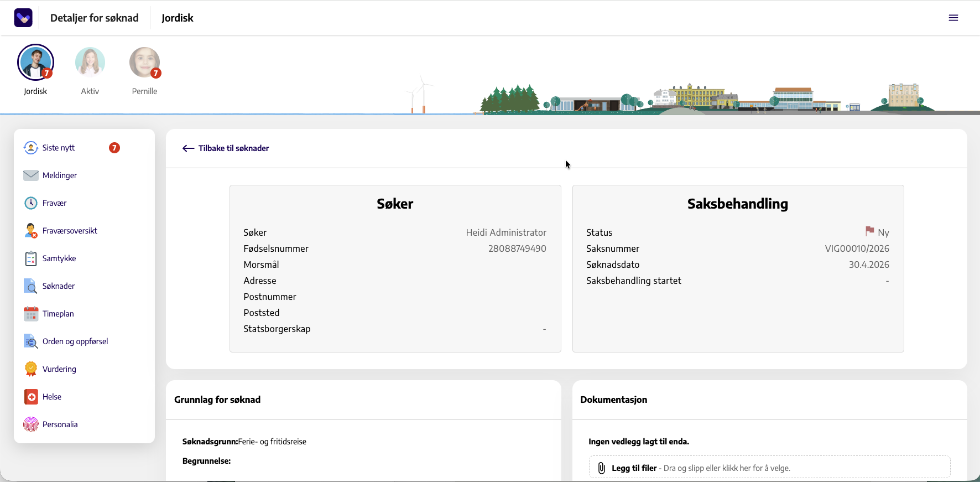This screenshot has width=980, height=482.
Task: Click the Saksnummer value VIG00010/2026
Action: tap(857, 249)
